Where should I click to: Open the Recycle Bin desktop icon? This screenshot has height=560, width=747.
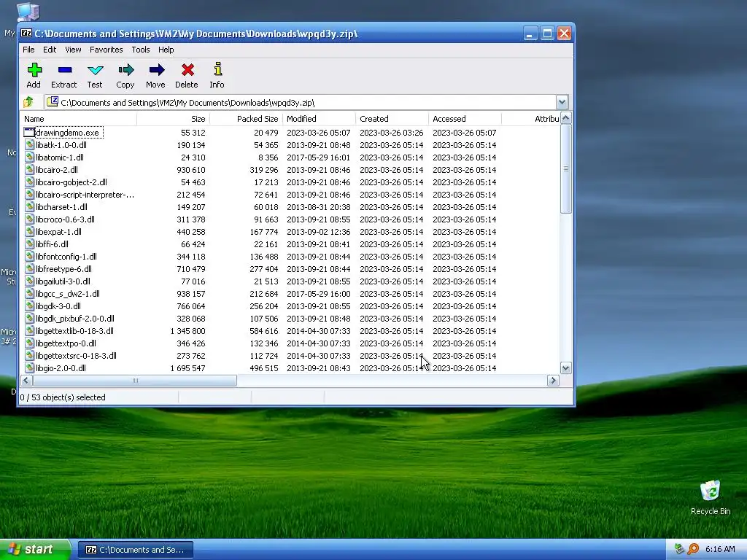tap(711, 491)
